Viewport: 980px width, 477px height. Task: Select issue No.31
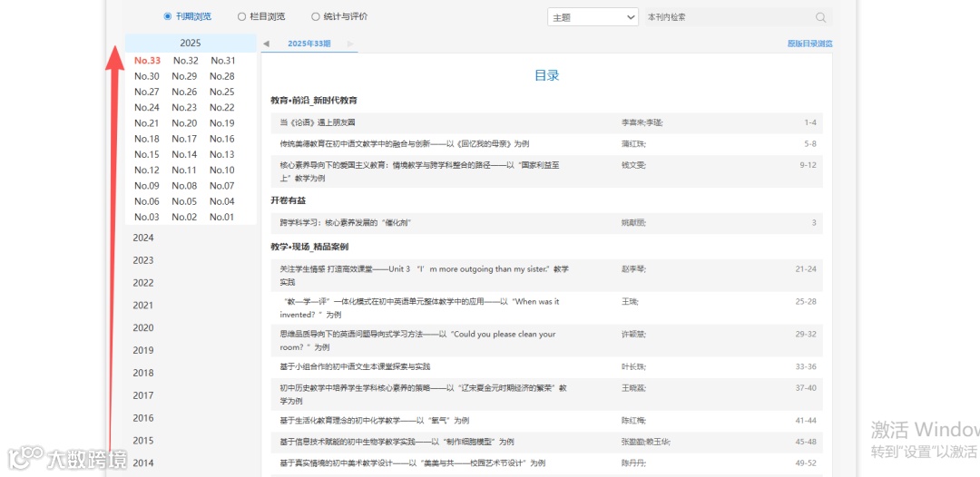tap(223, 61)
